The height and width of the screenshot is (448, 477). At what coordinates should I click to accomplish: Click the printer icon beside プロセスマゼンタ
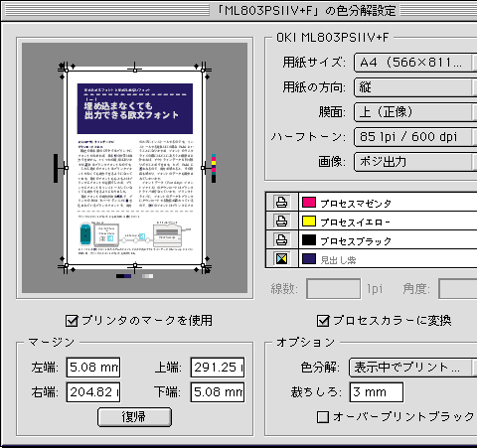coord(281,202)
